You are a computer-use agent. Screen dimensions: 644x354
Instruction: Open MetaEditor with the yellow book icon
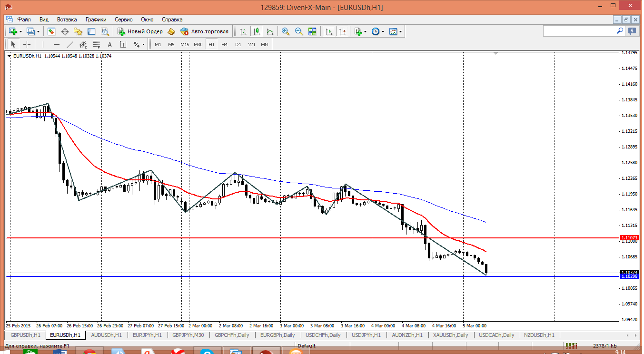(x=171, y=31)
